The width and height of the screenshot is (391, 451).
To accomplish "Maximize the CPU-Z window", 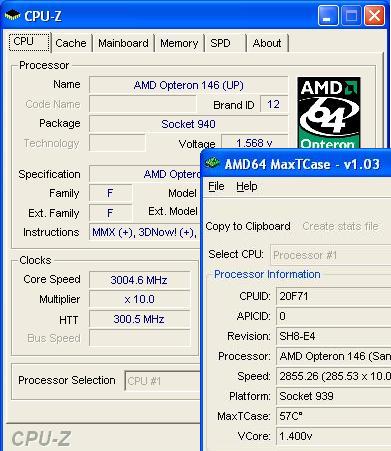I will (351, 15).
